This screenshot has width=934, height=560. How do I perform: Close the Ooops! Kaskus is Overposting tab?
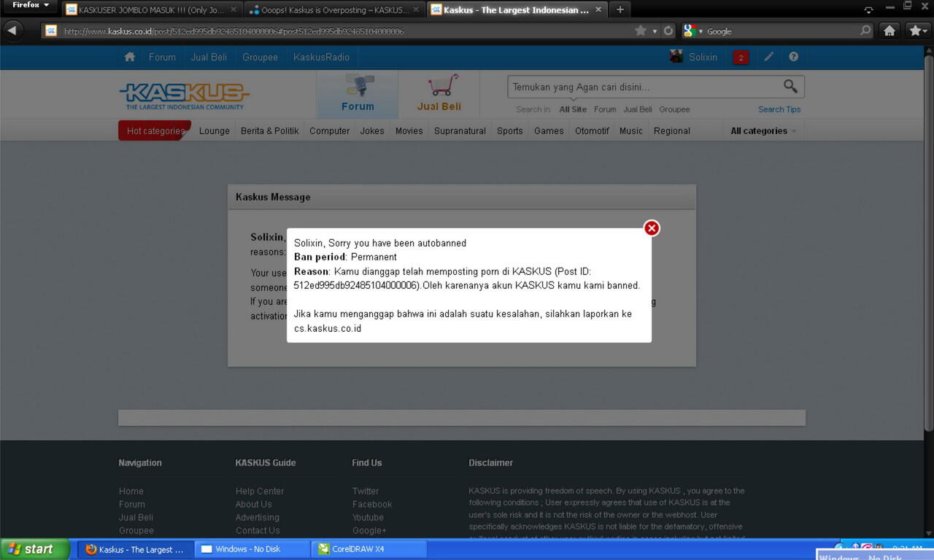(417, 10)
